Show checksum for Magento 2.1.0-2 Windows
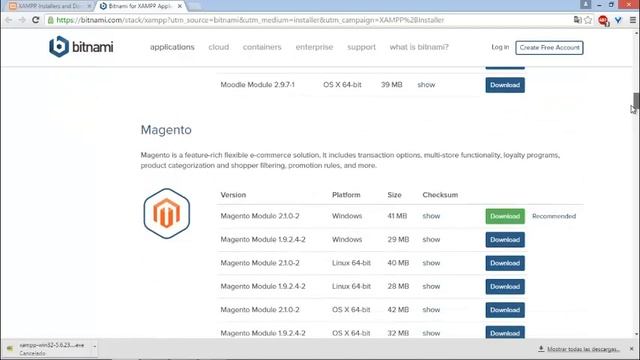Viewport: 640px width, 360px height. 431,216
